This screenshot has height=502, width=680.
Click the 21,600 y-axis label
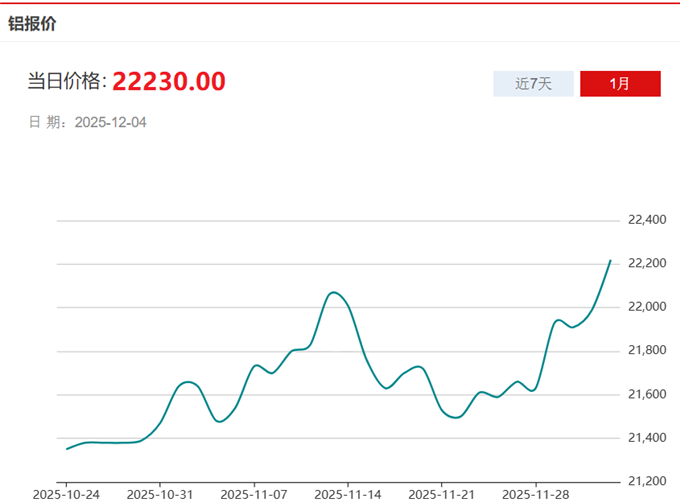[646, 395]
